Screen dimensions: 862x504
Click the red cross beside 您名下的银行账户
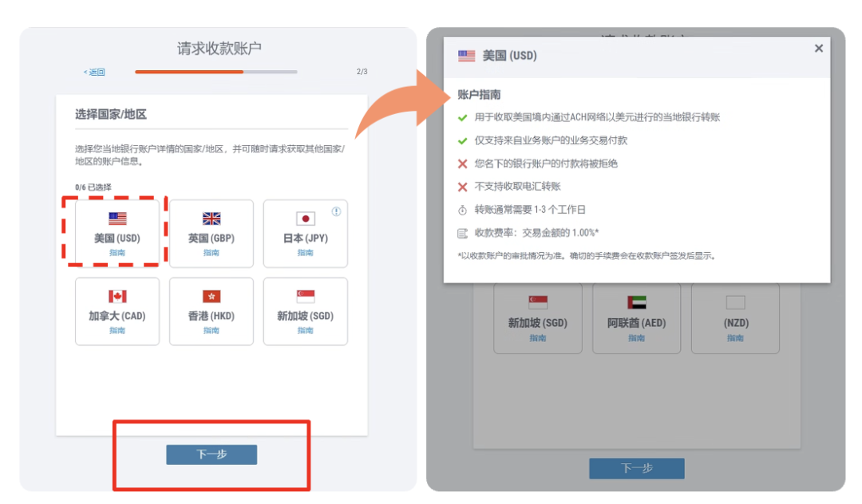tap(462, 163)
